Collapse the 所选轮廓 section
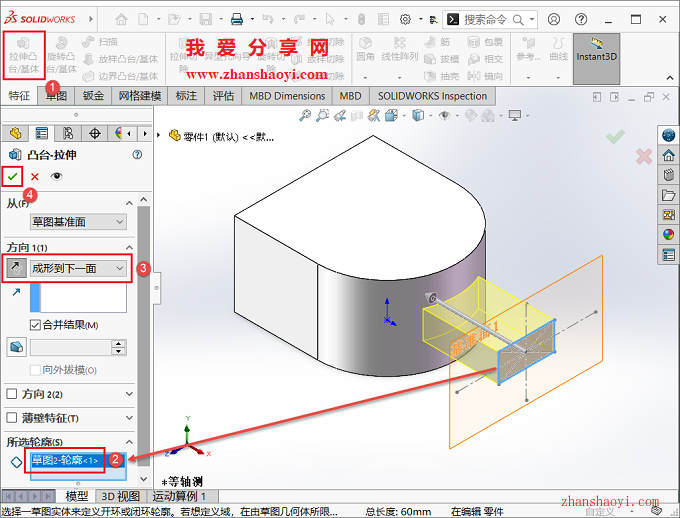Screen dimensions: 680x518 [129, 442]
